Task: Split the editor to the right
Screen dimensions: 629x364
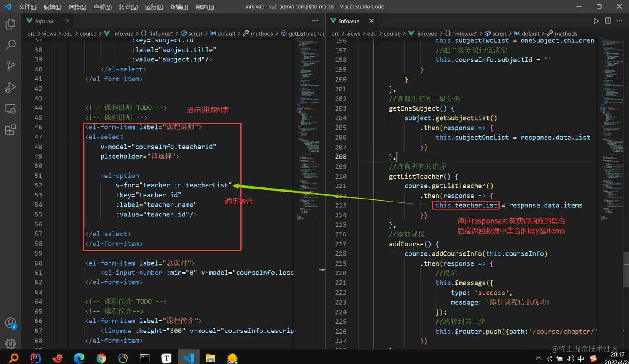Action: (608, 21)
